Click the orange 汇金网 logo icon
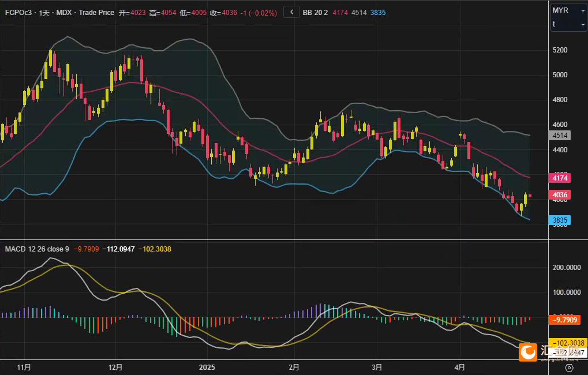The width and height of the screenshot is (588, 375). pos(527,352)
